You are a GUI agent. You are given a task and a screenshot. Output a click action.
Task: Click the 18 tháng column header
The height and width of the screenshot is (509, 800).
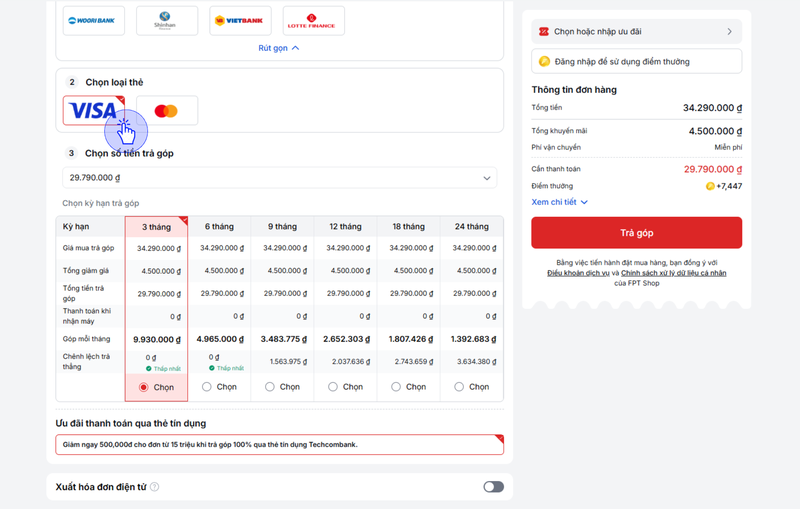click(409, 226)
